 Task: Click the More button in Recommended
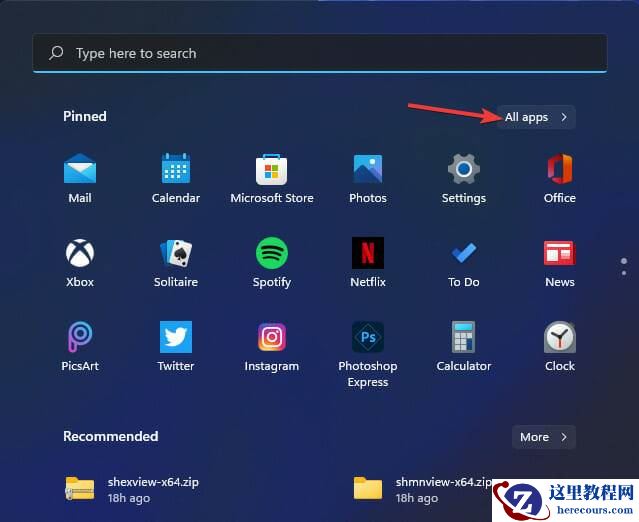point(544,437)
